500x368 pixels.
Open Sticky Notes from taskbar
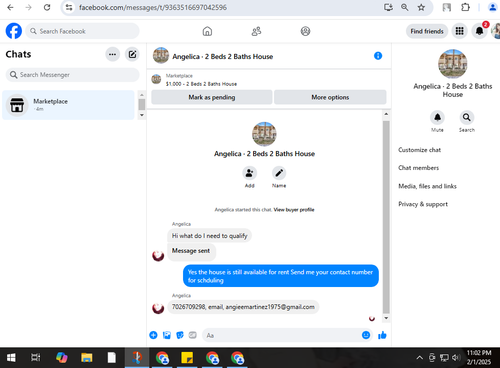point(187,358)
